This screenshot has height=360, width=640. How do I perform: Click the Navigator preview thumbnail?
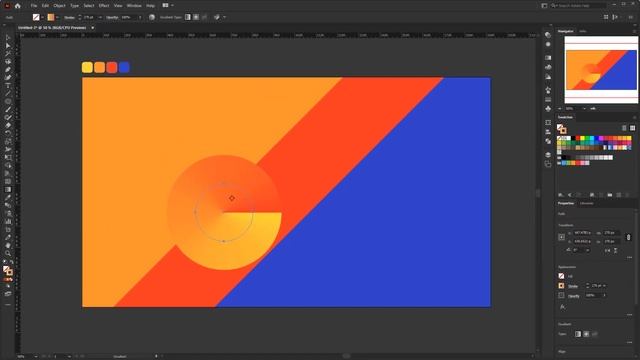click(601, 70)
